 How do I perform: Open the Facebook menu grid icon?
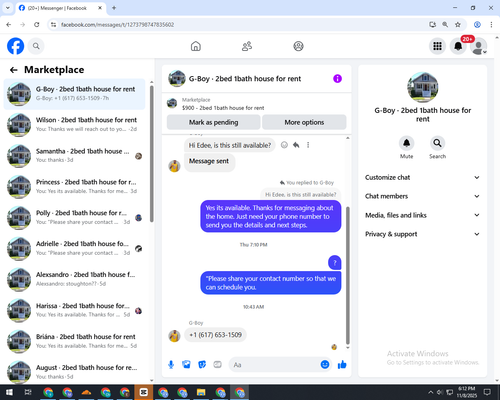437,46
